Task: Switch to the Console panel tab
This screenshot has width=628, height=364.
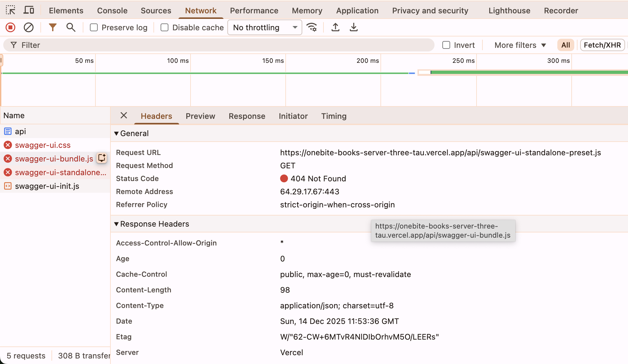Action: [112, 10]
